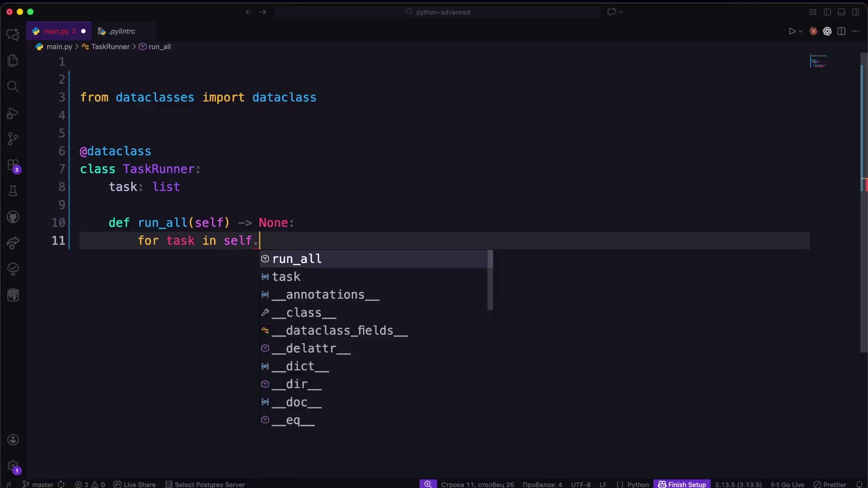The width and height of the screenshot is (868, 488).
Task: Open the Search view in activity bar
Action: tap(13, 86)
